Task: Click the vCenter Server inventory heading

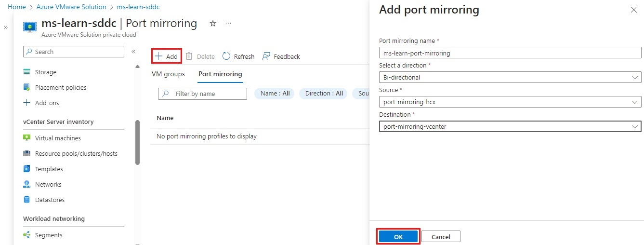Action: pos(58,122)
